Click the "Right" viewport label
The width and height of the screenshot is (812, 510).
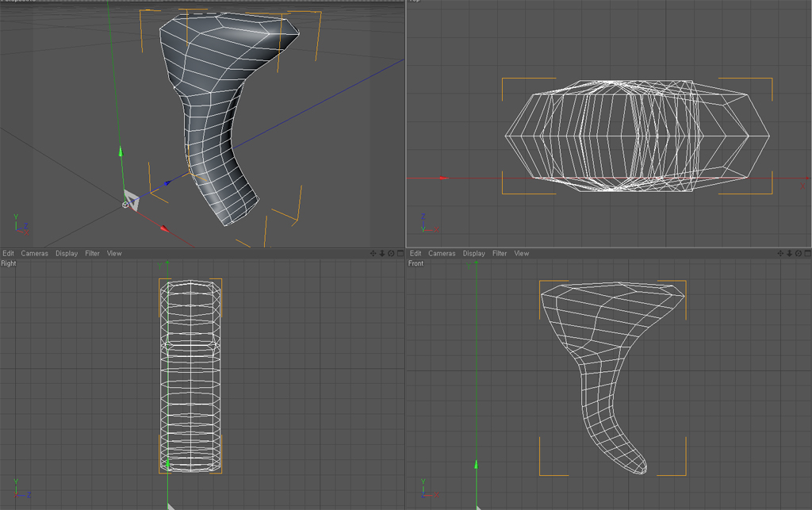click(x=8, y=263)
